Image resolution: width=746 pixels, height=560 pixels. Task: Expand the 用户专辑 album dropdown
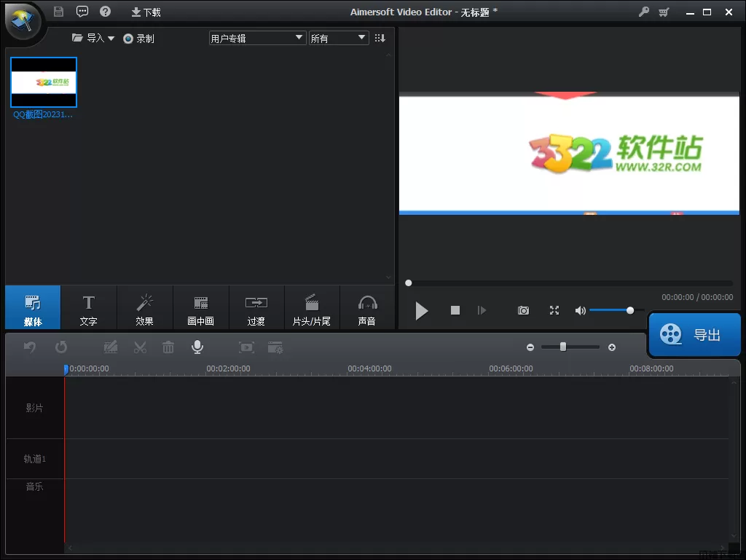[256, 38]
